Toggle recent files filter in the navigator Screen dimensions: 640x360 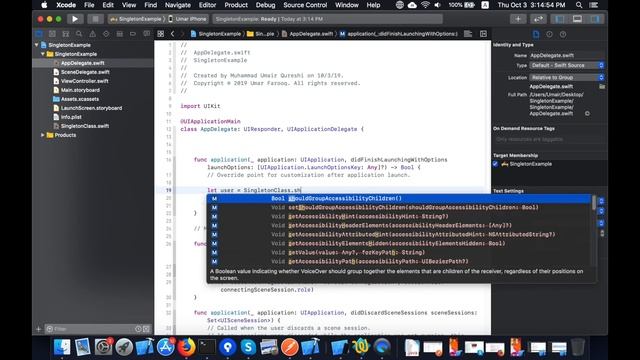click(x=138, y=329)
